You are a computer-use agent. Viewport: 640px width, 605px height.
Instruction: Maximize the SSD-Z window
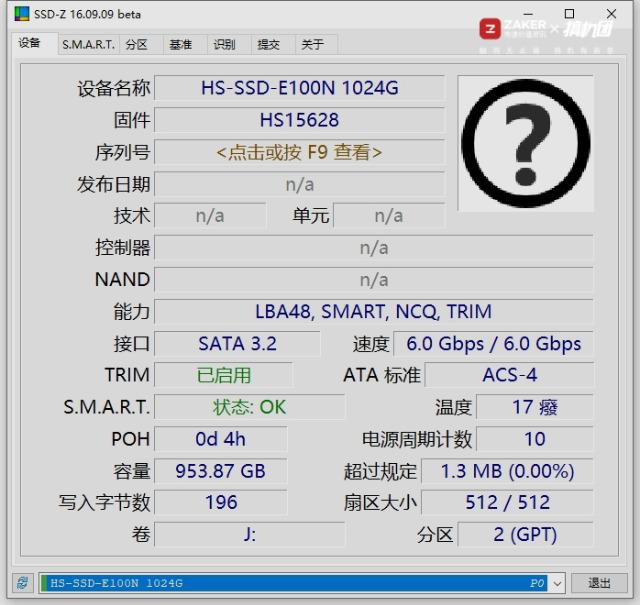click(569, 14)
